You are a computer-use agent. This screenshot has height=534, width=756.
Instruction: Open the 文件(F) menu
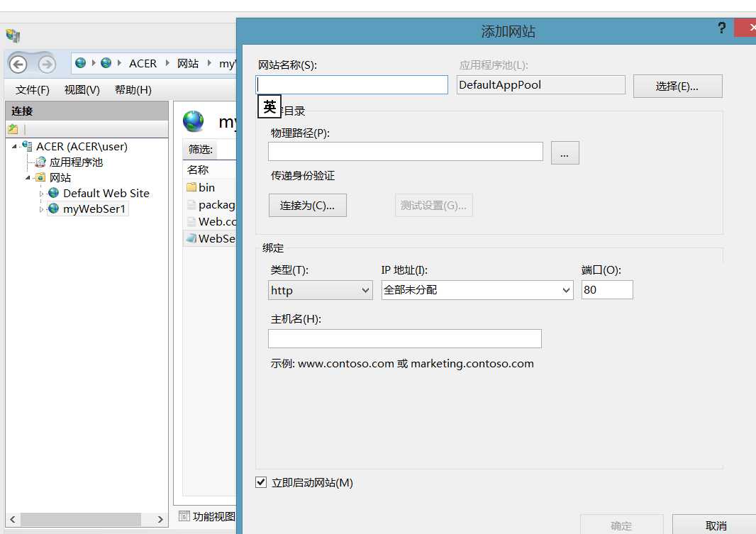pyautogui.click(x=33, y=89)
